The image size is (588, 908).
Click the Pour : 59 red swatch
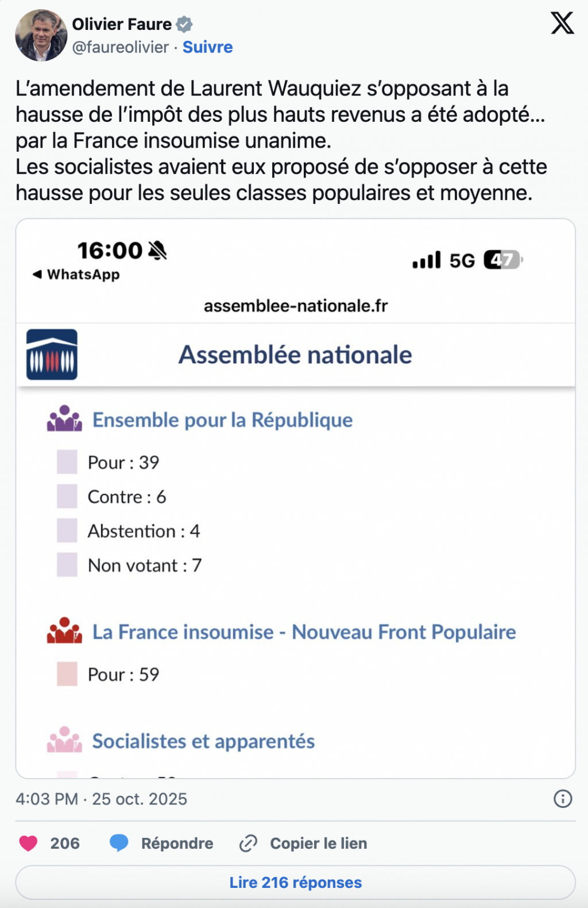point(67,674)
